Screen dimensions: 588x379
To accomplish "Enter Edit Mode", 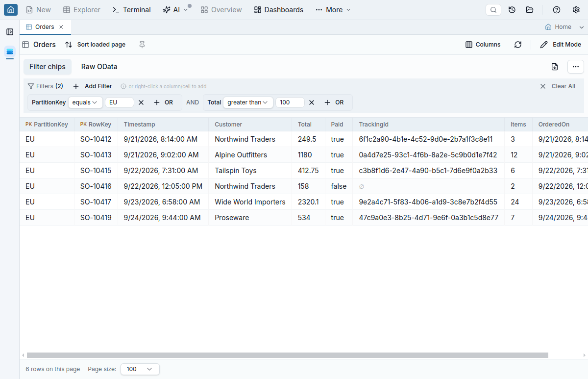I will (561, 45).
